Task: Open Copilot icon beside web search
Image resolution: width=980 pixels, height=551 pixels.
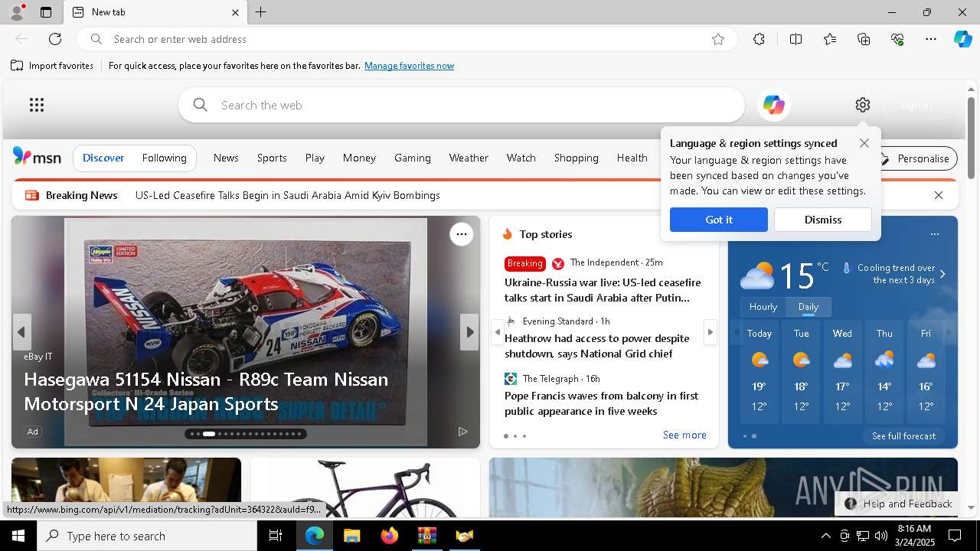Action: tap(773, 105)
